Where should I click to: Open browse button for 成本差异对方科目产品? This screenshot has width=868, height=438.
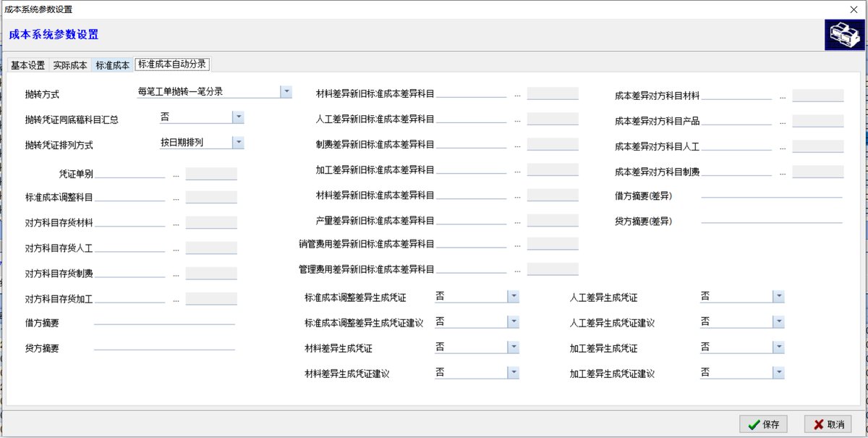(x=783, y=122)
